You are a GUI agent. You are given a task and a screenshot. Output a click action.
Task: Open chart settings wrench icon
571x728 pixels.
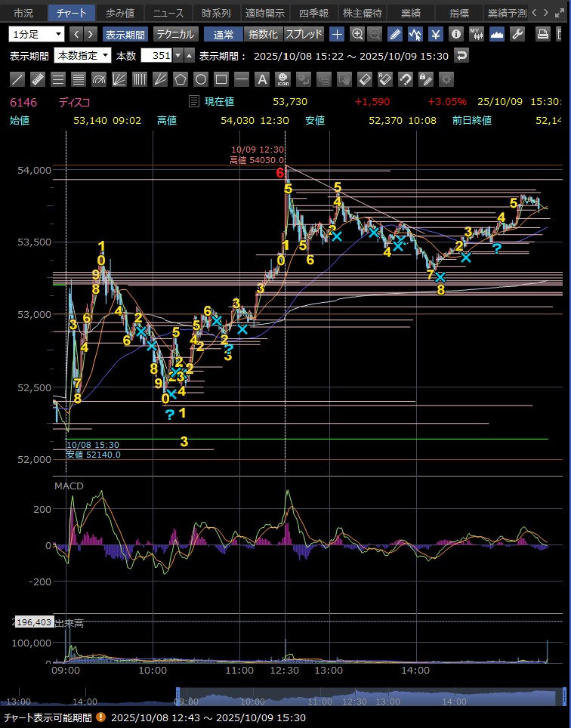[517, 34]
